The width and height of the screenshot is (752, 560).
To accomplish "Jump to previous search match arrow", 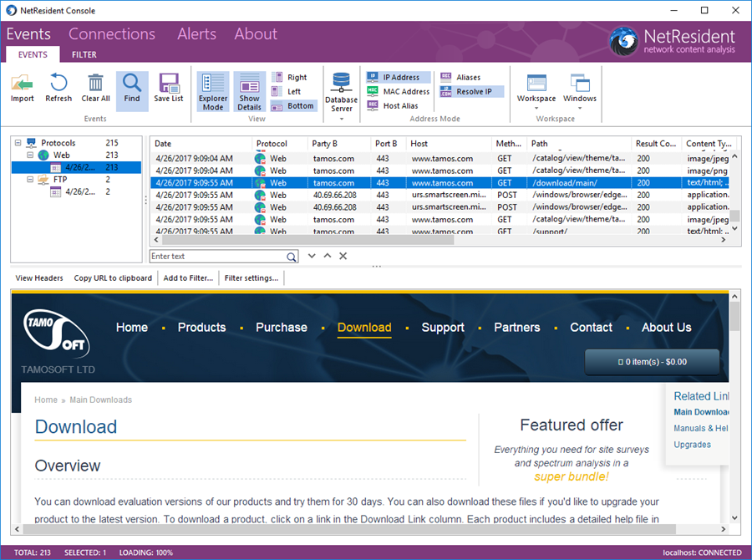I will (x=328, y=256).
